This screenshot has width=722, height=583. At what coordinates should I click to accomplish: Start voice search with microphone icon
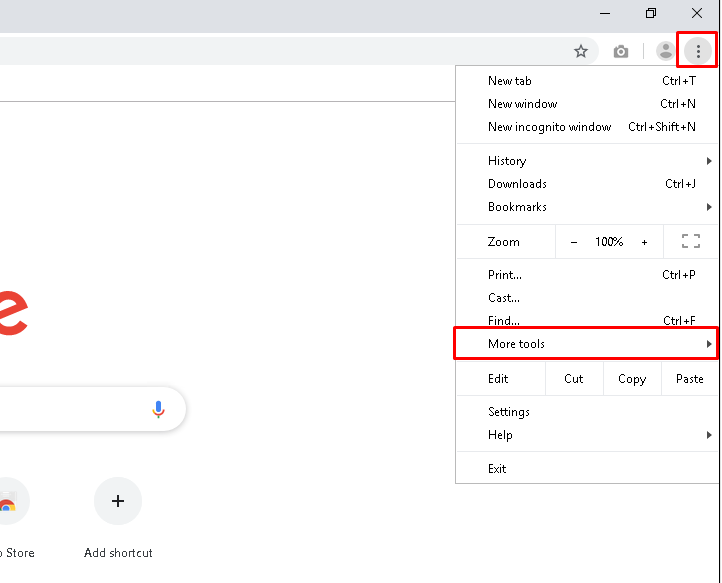point(158,409)
